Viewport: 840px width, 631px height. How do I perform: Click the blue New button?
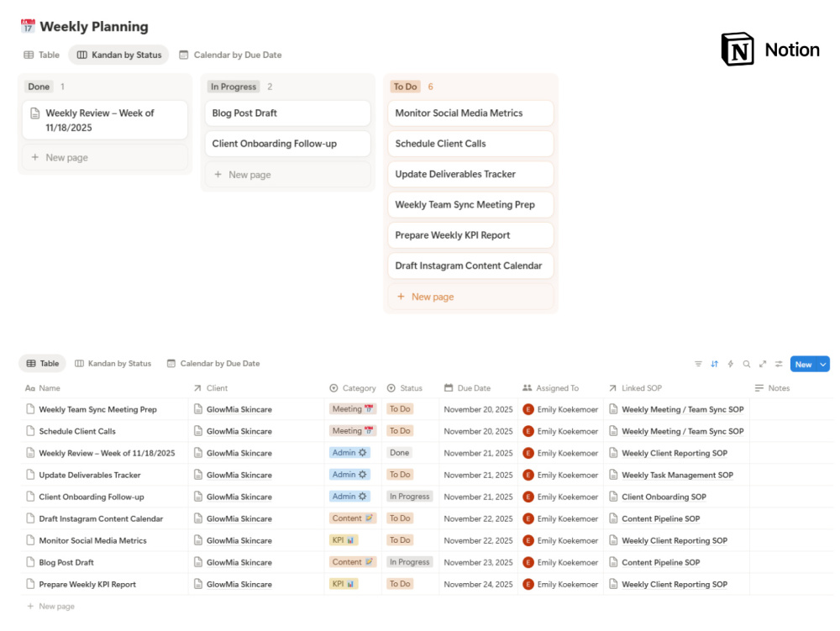pyautogui.click(x=803, y=365)
